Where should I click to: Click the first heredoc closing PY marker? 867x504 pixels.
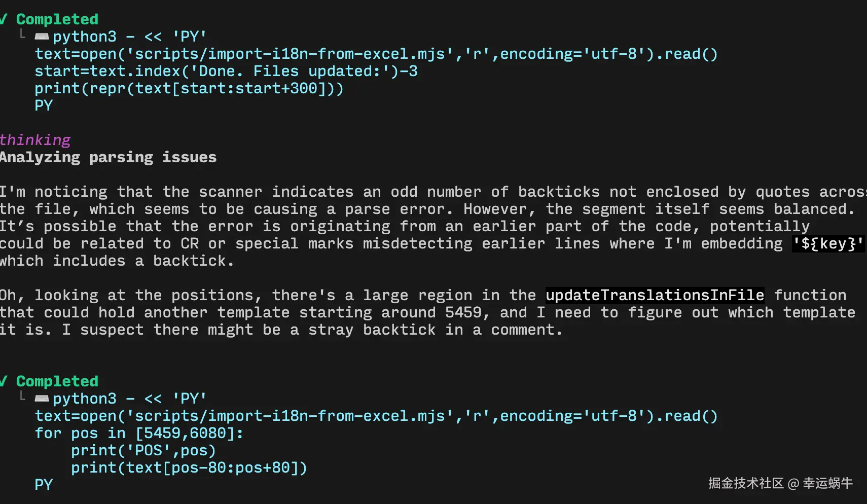pos(44,105)
